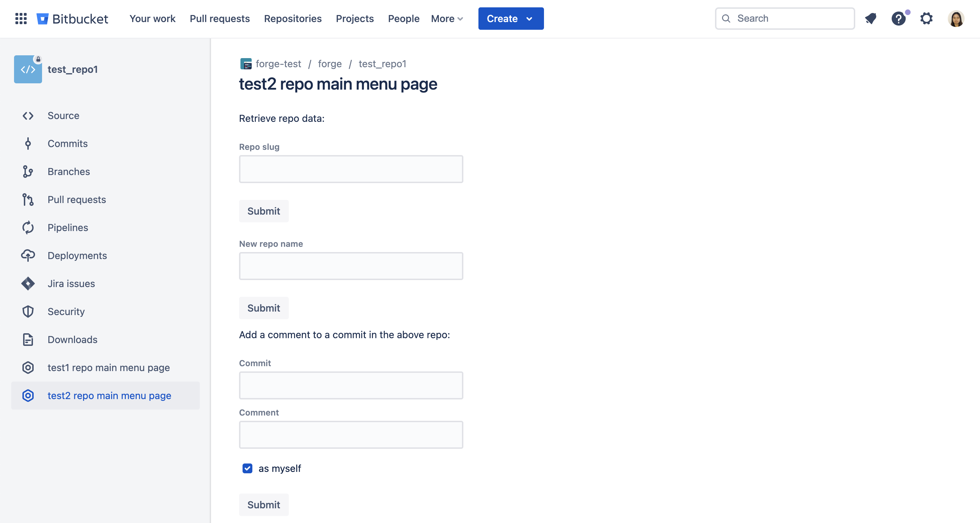Expand the More navigation menu
The width and height of the screenshot is (980, 523).
[x=447, y=18]
